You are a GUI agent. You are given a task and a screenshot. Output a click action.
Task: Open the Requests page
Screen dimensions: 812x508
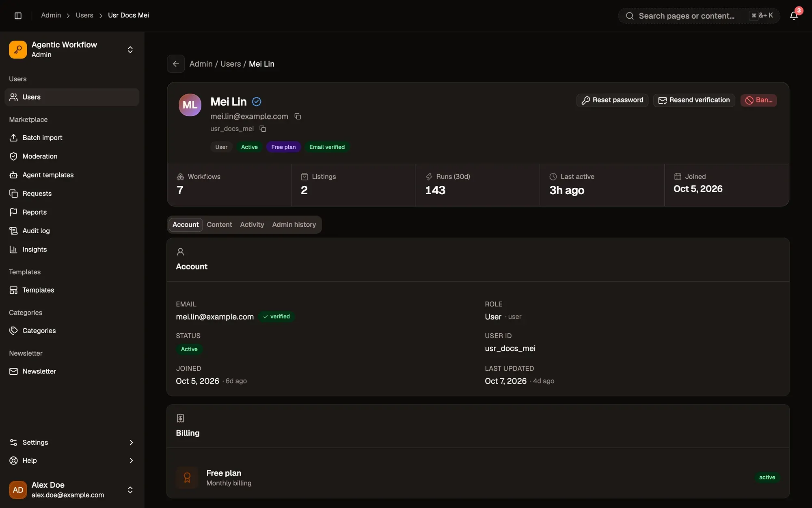point(72,194)
